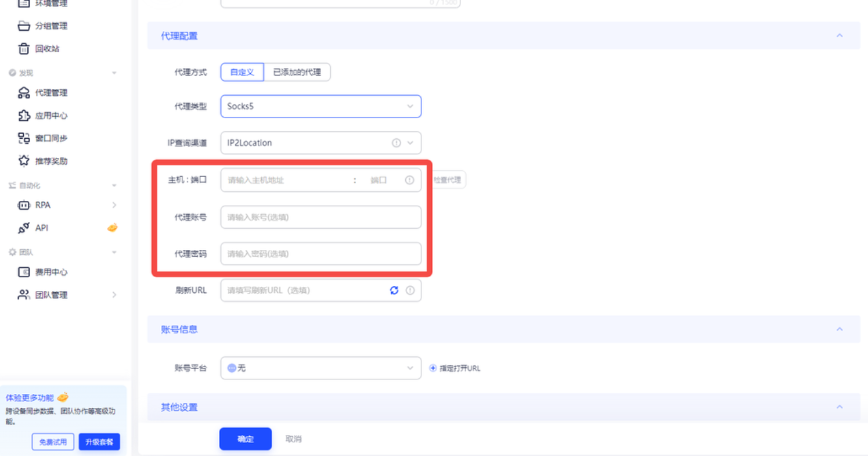Viewport: 868px width, 456px height.
Task: Open 代理管理 in sidebar
Action: click(x=51, y=93)
